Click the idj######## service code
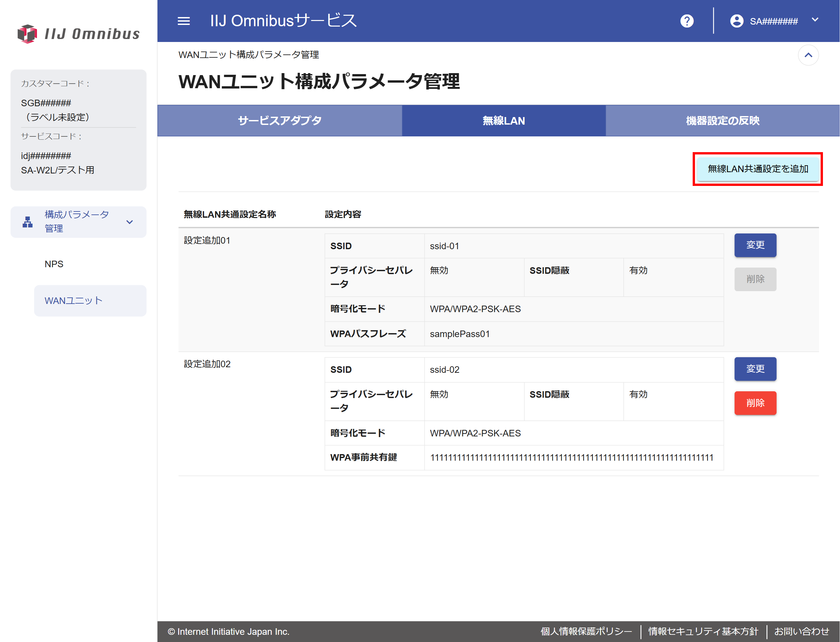This screenshot has height=642, width=840. click(x=46, y=156)
